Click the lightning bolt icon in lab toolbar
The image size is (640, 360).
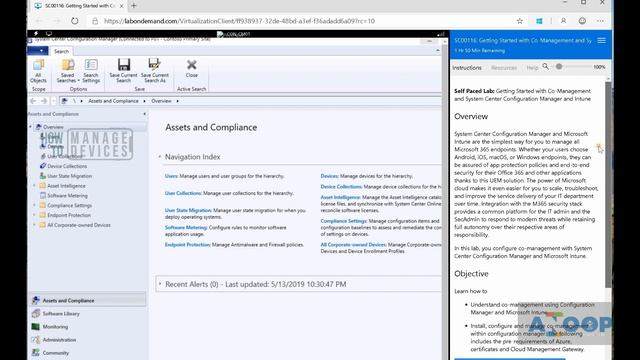(x=36, y=33)
